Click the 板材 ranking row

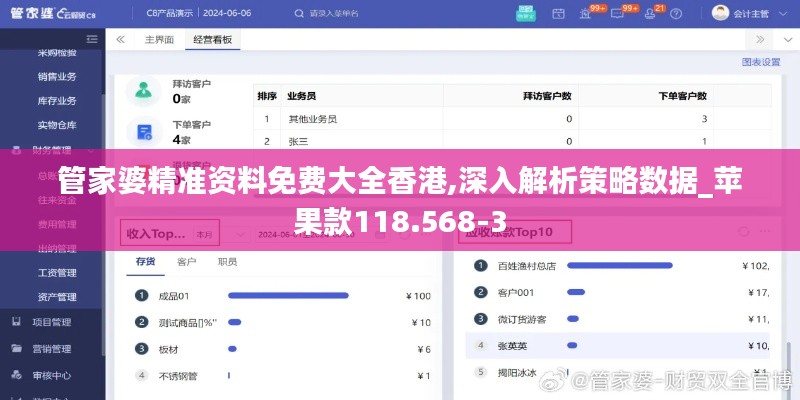pos(282,349)
